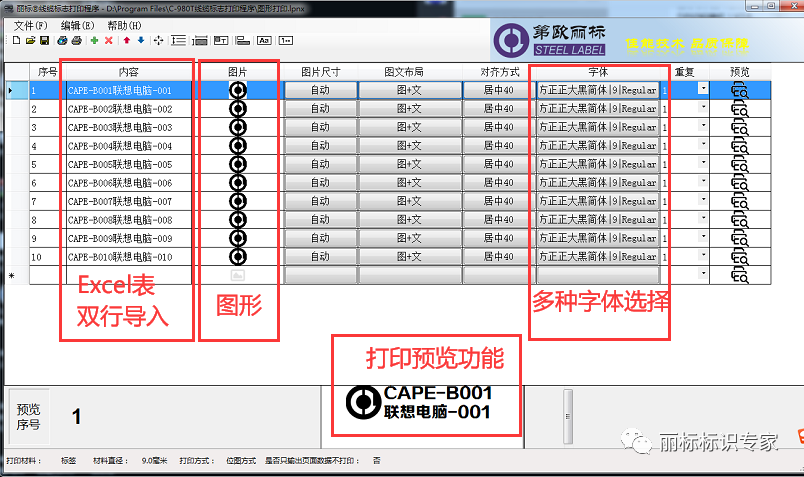Image resolution: width=804 pixels, height=477 pixels.
Task: Click the printer icon to print
Action: [x=76, y=41]
